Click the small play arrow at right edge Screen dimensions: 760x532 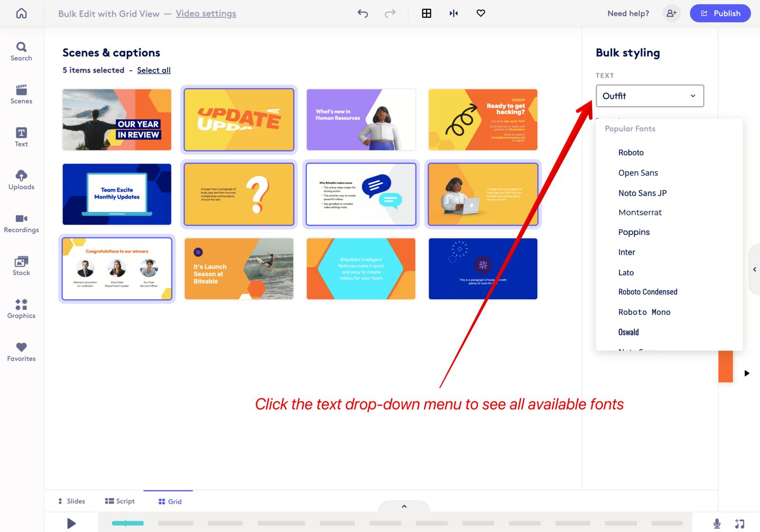[747, 373]
